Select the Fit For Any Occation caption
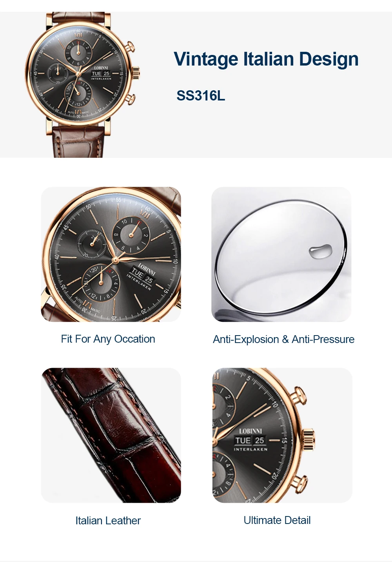392x562 pixels. click(108, 339)
